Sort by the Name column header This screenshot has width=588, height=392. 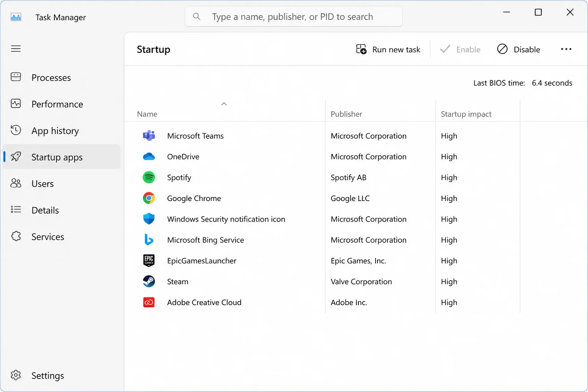coord(147,114)
